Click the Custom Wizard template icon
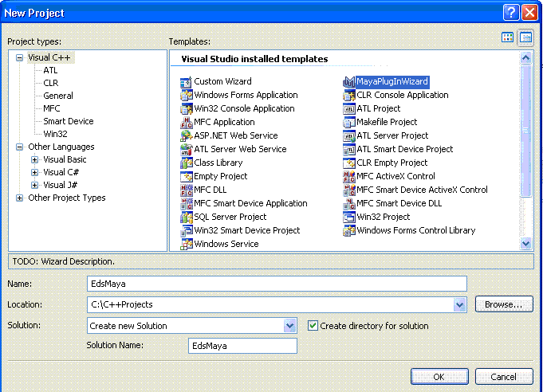Viewport: 543px width, 392px height. [x=186, y=81]
